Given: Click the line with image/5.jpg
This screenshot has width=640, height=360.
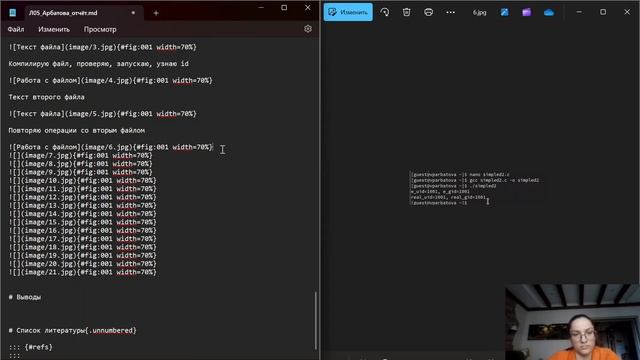Looking at the screenshot, I should pyautogui.click(x=102, y=114).
